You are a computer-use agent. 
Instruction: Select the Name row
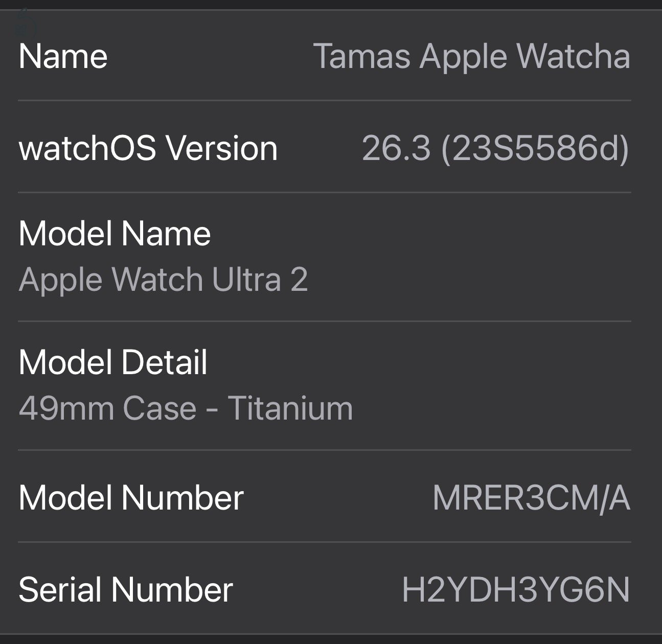click(x=327, y=56)
